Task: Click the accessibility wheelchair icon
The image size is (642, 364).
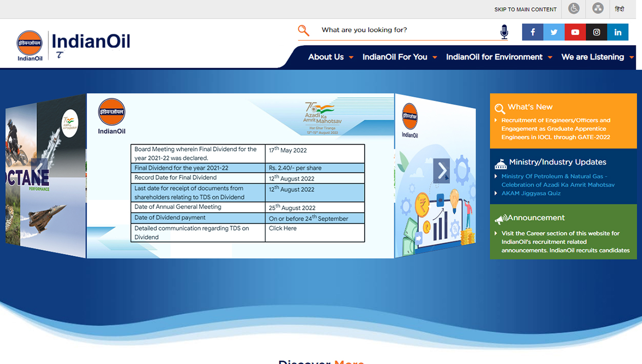Action: [574, 9]
